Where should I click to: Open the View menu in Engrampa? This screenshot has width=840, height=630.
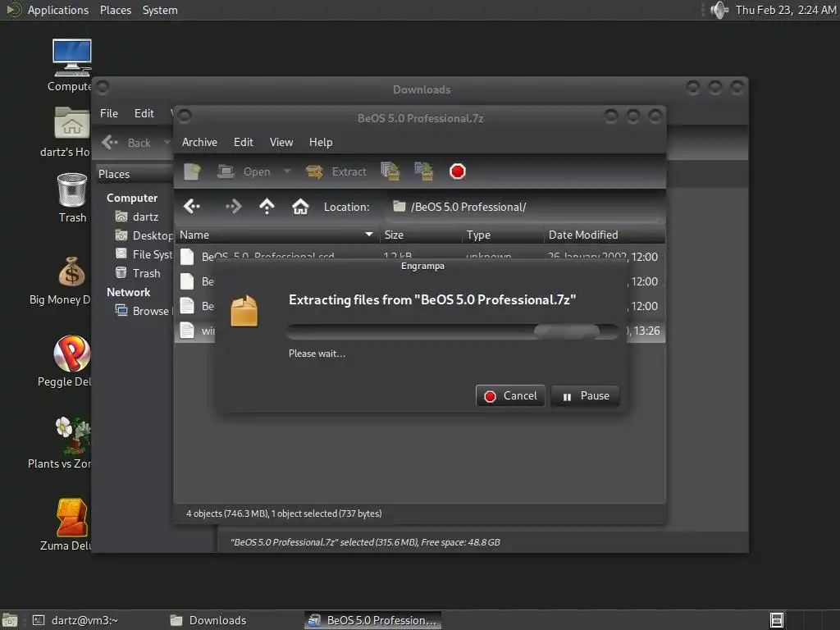coord(281,142)
